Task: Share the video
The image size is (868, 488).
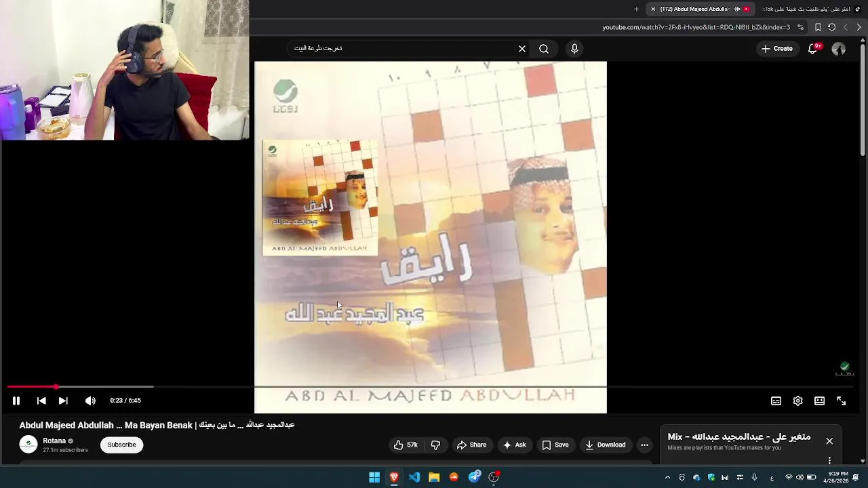Action: 471,445
